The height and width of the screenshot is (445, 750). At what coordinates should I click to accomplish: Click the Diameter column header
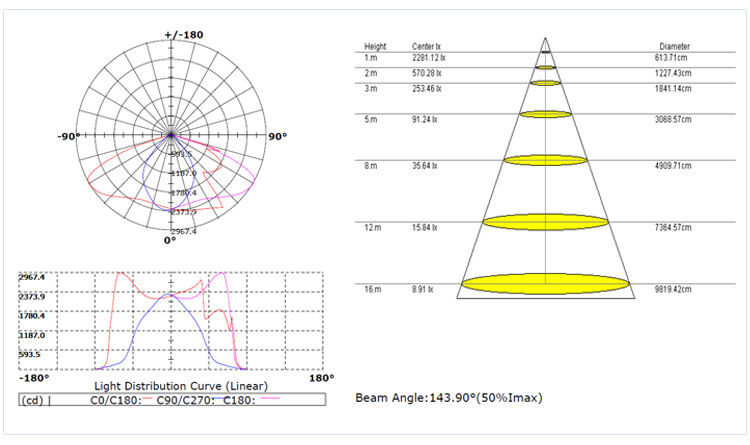tap(674, 47)
